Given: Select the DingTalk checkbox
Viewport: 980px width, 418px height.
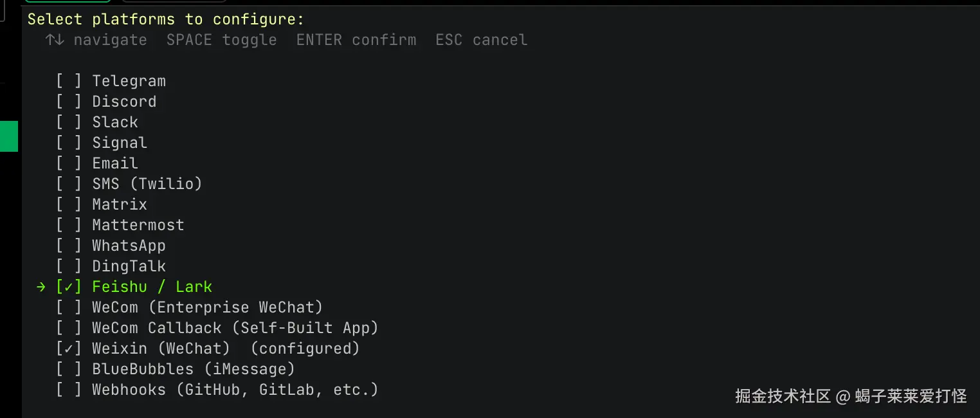Looking at the screenshot, I should click(69, 266).
